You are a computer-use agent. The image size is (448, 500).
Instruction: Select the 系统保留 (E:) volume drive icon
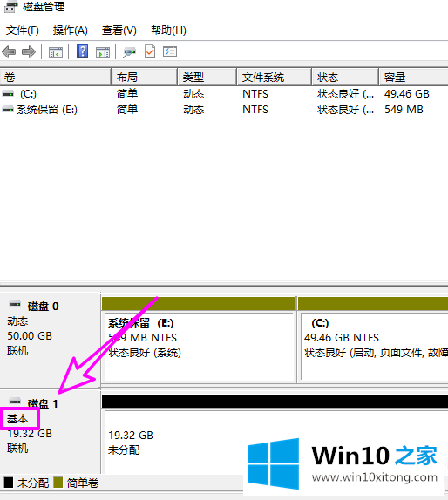[8, 110]
